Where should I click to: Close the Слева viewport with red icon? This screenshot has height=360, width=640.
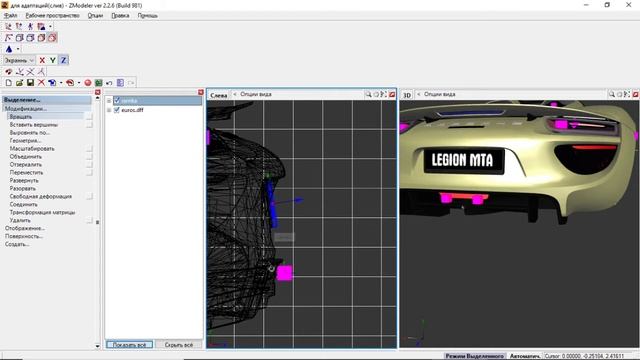click(392, 94)
